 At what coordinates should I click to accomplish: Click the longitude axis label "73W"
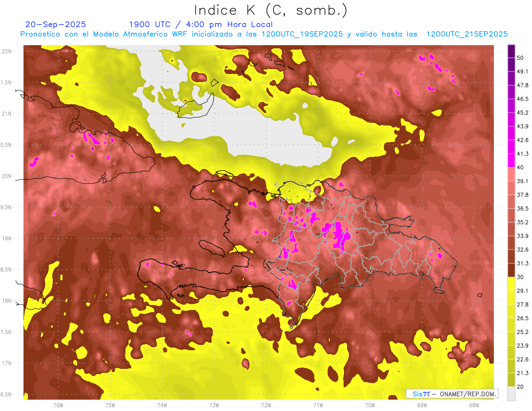tap(214, 405)
